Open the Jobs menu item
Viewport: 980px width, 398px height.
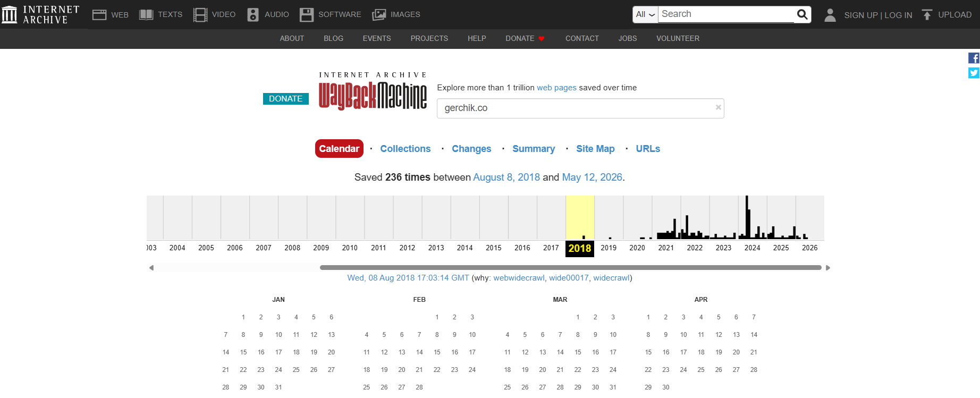click(x=628, y=38)
